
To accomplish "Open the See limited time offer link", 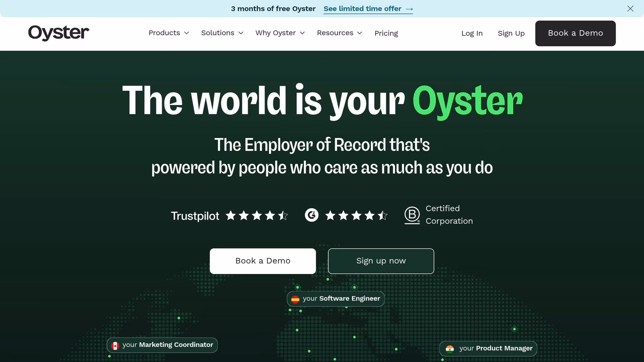I will (x=362, y=8).
